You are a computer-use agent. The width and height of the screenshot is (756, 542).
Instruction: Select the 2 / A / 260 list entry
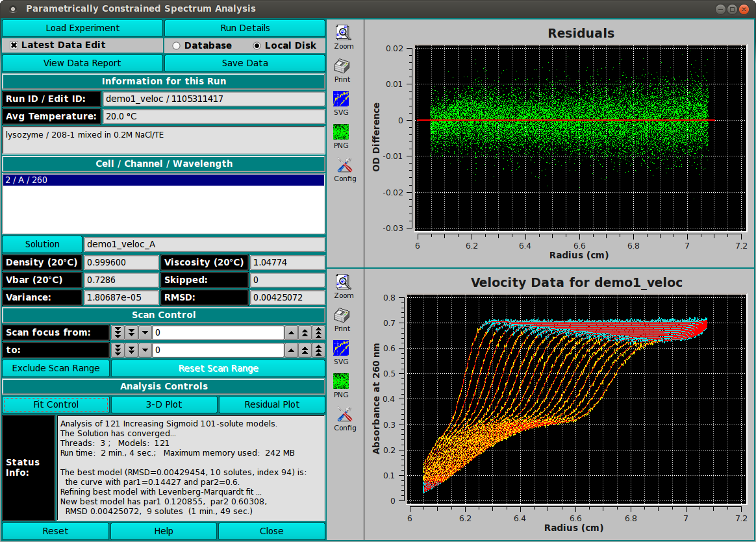[164, 180]
